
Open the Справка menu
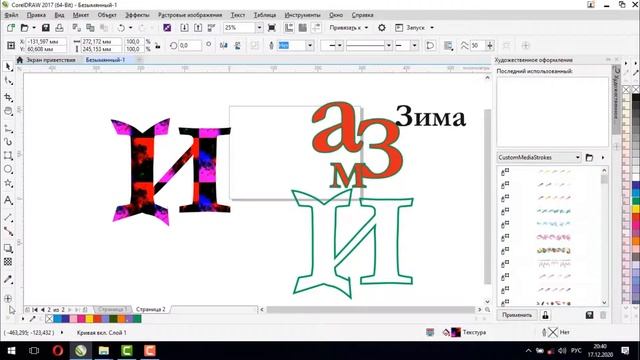click(x=362, y=15)
